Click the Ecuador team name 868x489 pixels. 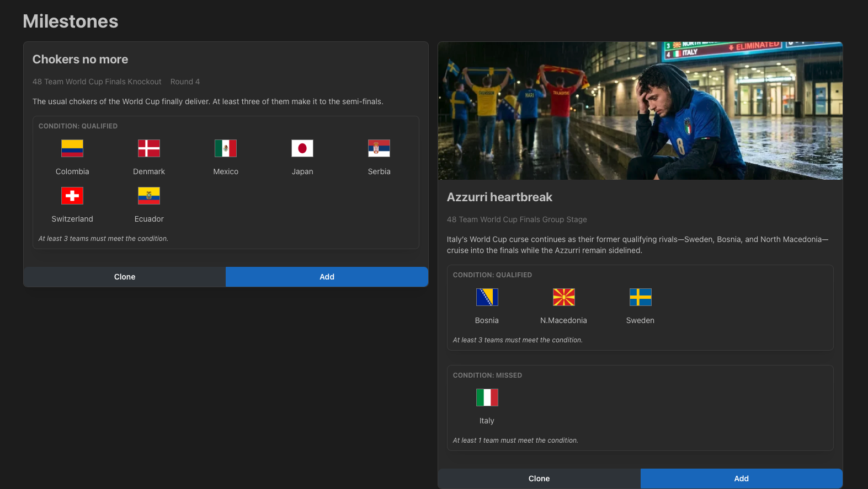pos(149,219)
